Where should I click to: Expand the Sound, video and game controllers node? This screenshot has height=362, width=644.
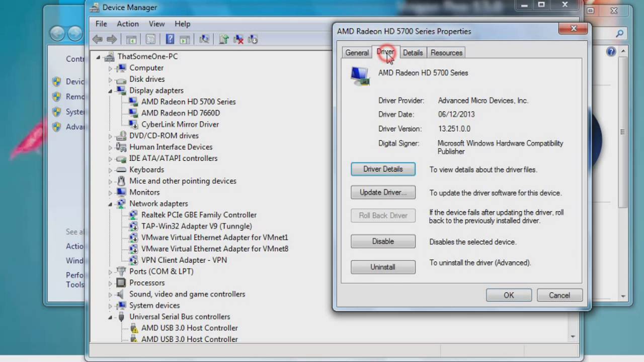click(x=110, y=294)
